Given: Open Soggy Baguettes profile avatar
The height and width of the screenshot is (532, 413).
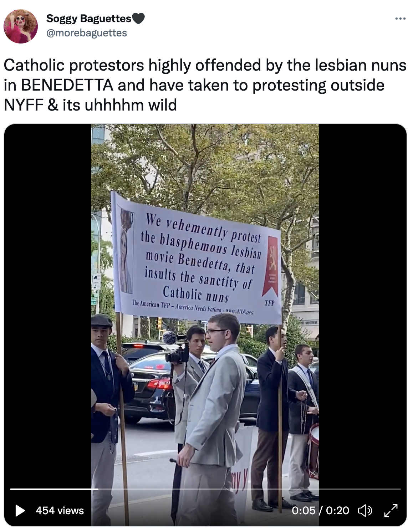Looking at the screenshot, I should (21, 26).
